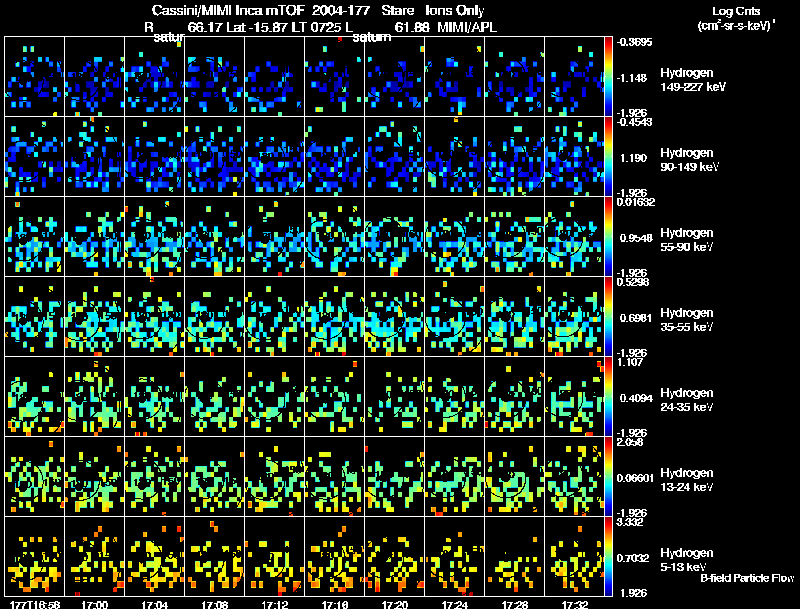Viewport: 800px width, 609px height.
Task: Select the Hydrogen 24-35 keV panel at 17:12
Action: (274, 396)
